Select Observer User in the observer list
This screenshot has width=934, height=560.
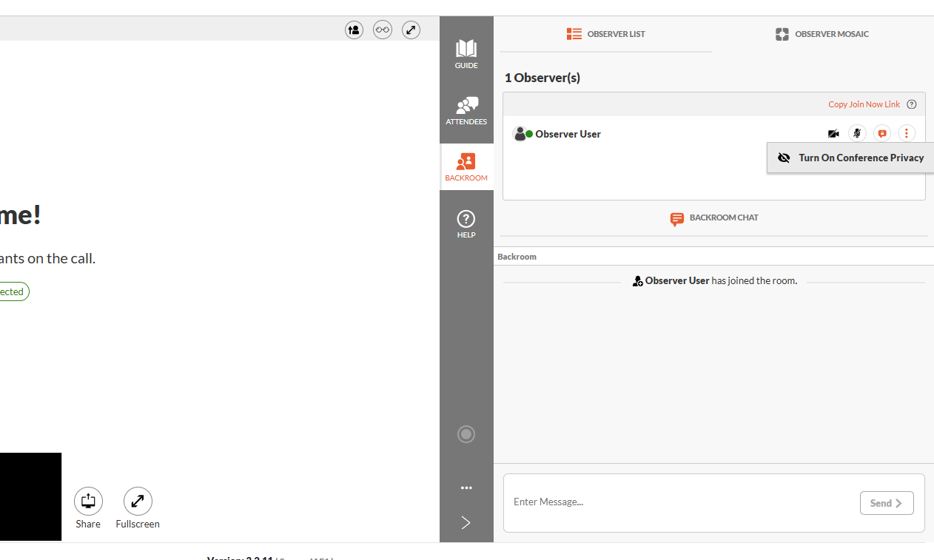[x=568, y=134]
